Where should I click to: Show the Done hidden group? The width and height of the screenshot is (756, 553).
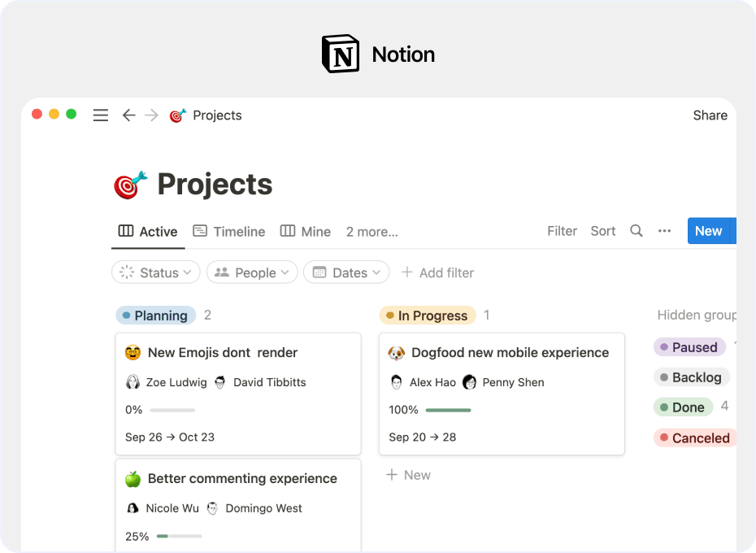683,407
